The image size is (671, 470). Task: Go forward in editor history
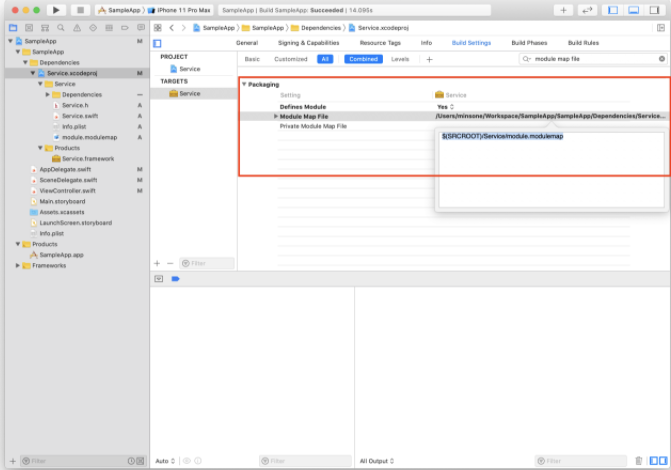[184, 28]
